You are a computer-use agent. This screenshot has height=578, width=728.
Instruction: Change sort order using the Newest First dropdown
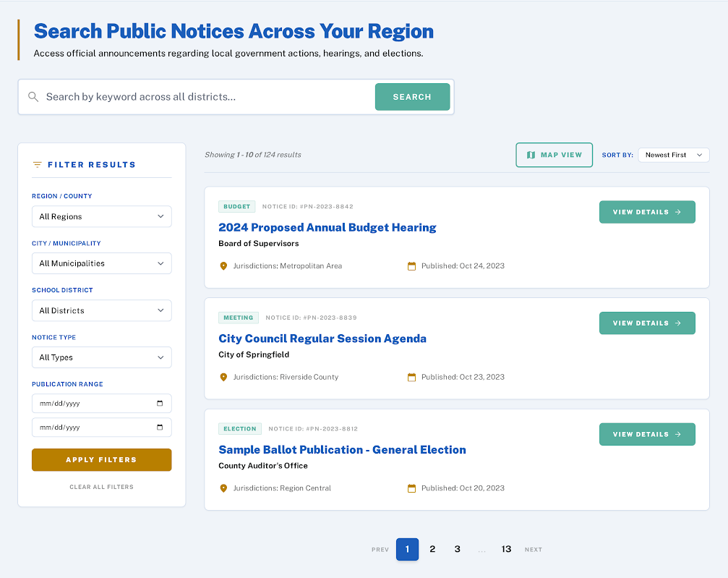[673, 154]
